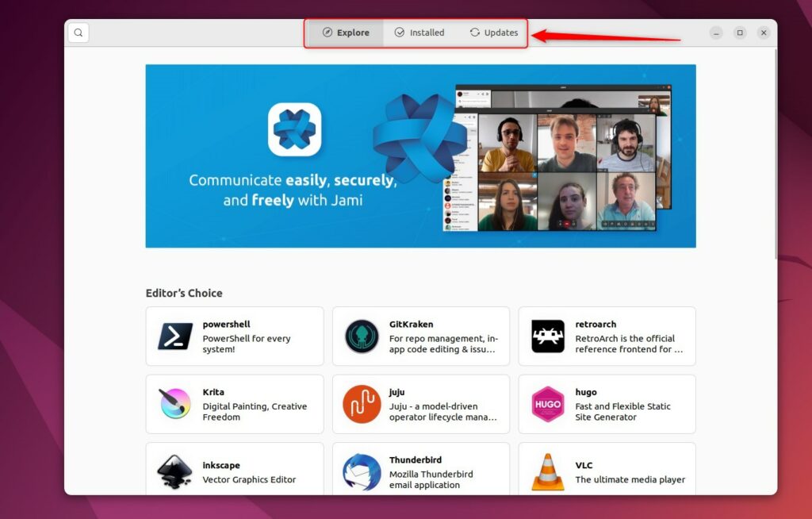Click the retroarch title text

[596, 324]
